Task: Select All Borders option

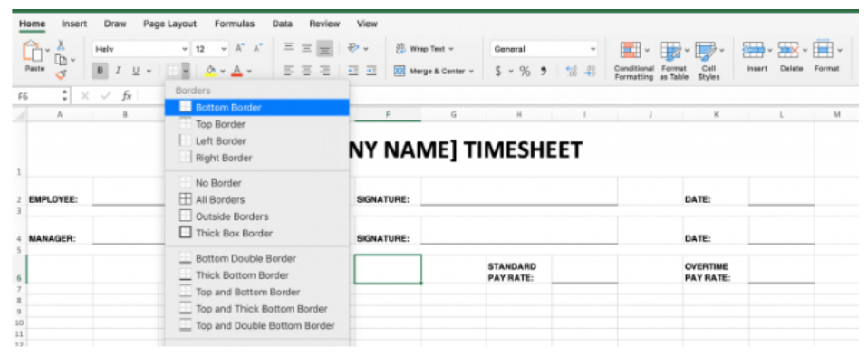Action: 256,199
